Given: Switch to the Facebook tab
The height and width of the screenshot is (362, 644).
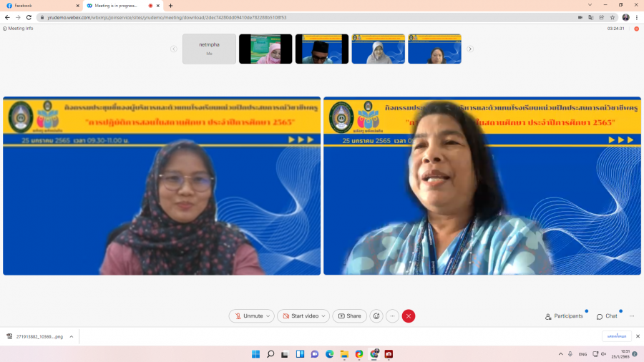Looking at the screenshot, I should (x=39, y=6).
